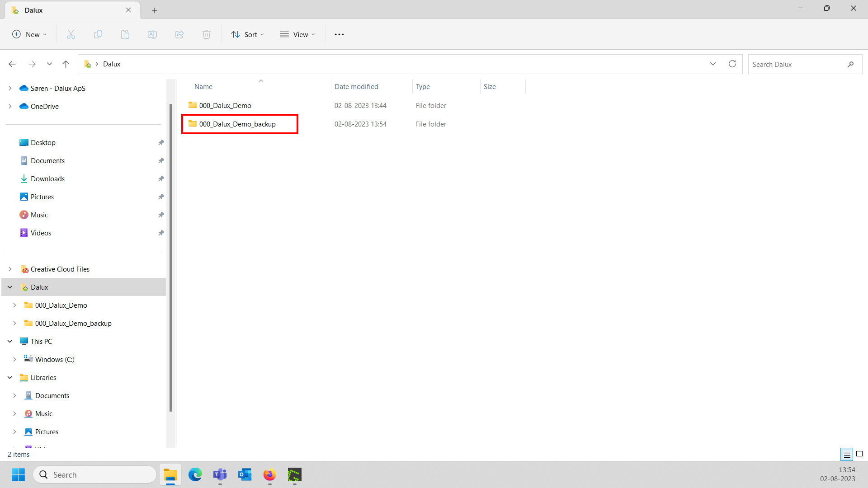868x488 pixels.
Task: Click the Search Dalux input field
Action: point(796,64)
